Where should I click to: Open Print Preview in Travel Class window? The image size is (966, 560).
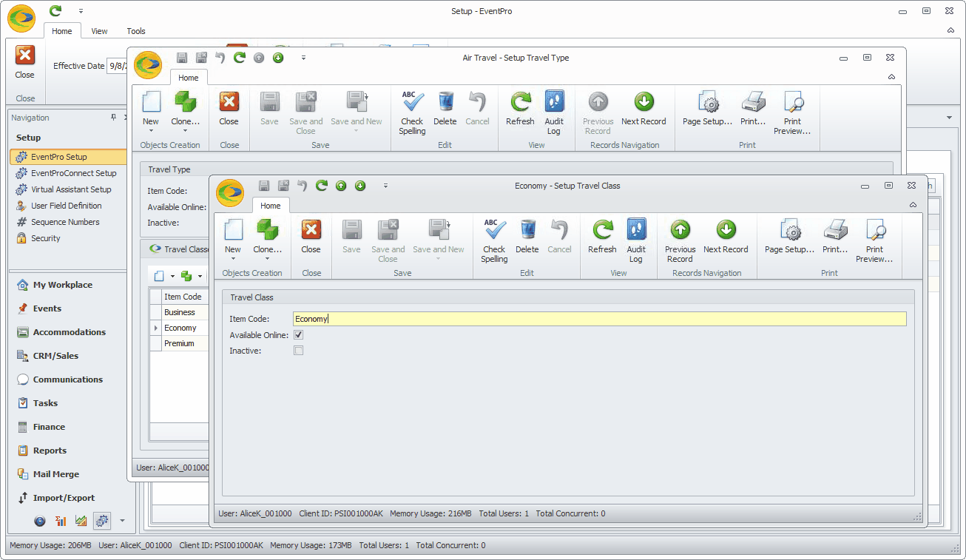874,240
